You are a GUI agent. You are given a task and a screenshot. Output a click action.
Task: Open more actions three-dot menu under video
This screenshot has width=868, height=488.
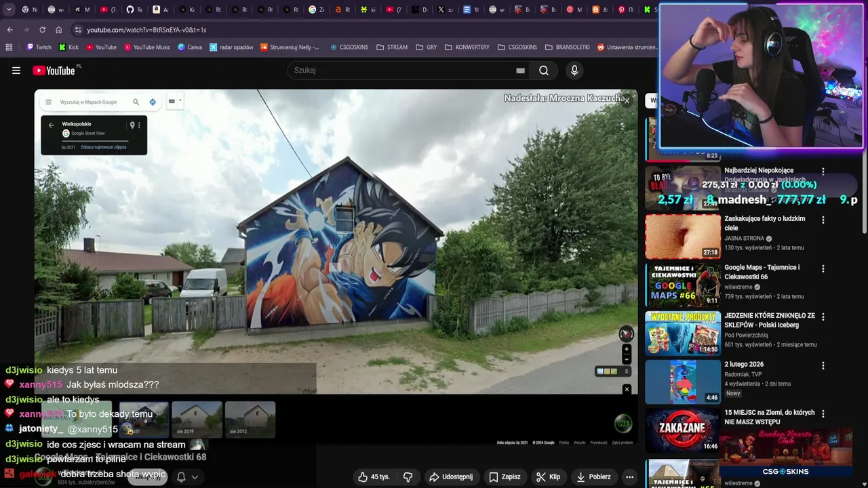tap(629, 476)
